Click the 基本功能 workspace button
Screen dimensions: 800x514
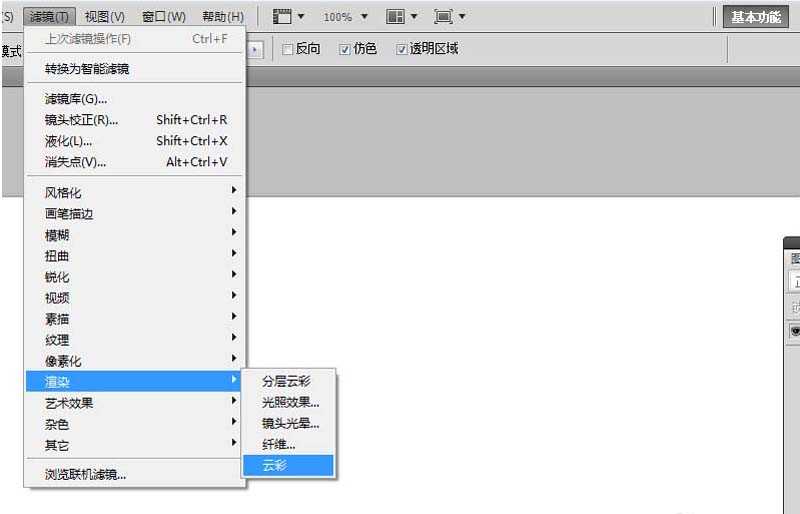[755, 17]
